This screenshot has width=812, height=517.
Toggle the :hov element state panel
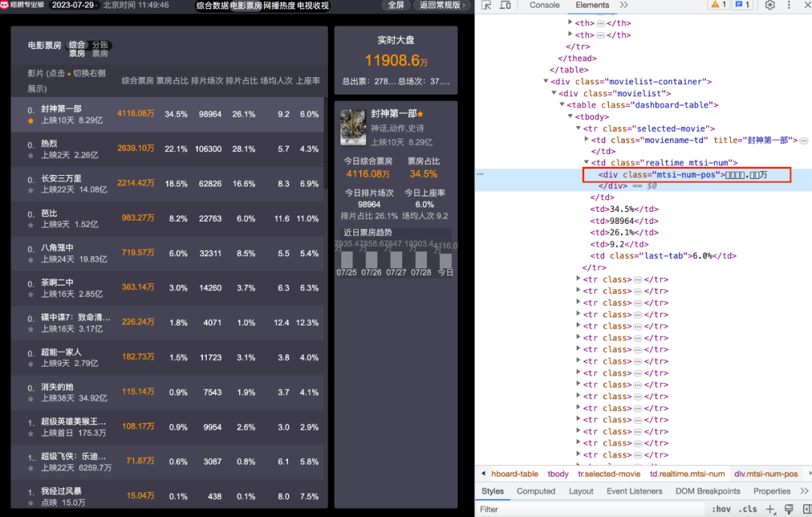(721, 509)
